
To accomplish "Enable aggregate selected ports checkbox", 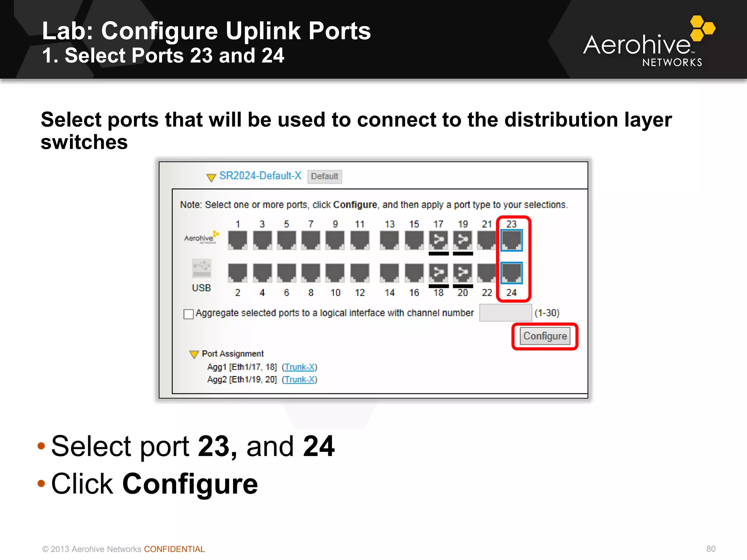I will (x=189, y=314).
